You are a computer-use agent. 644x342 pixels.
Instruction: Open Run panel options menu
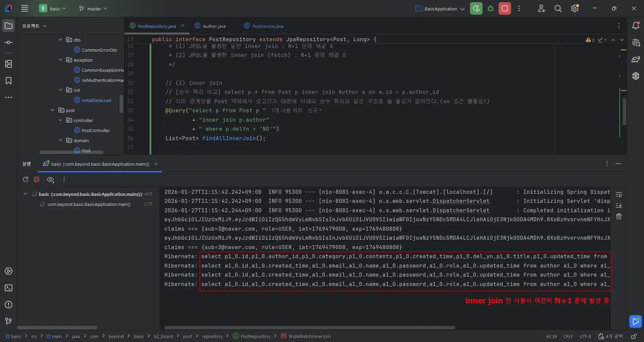[x=607, y=164]
